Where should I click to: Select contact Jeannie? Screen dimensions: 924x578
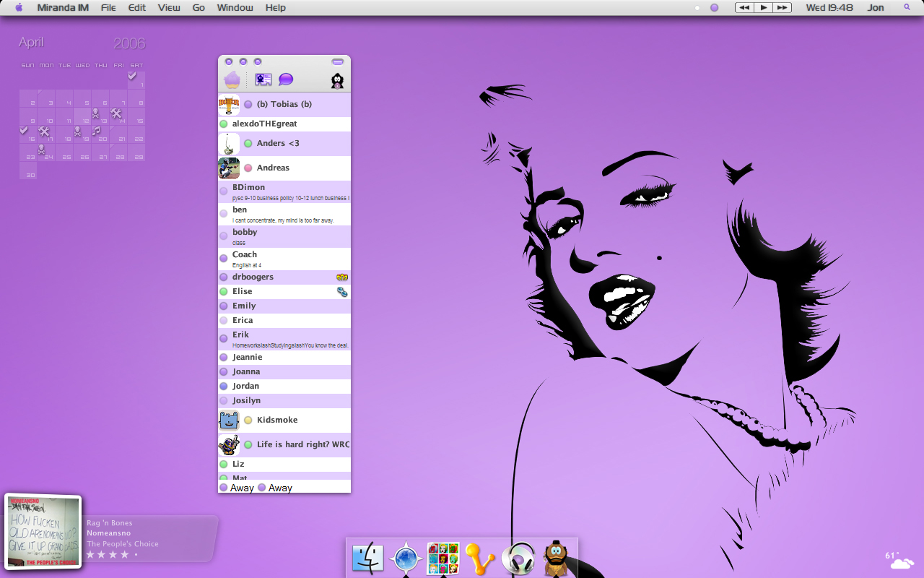click(x=284, y=358)
